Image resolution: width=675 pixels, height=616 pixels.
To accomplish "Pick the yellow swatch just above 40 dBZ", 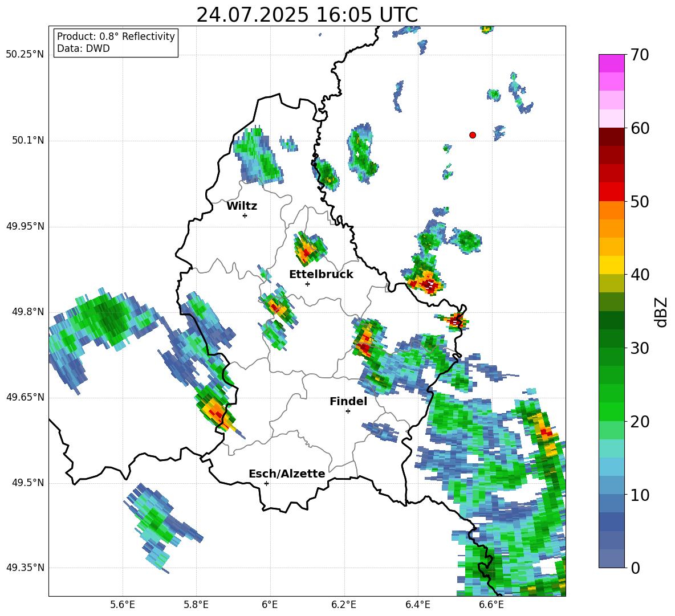I will [x=611, y=264].
